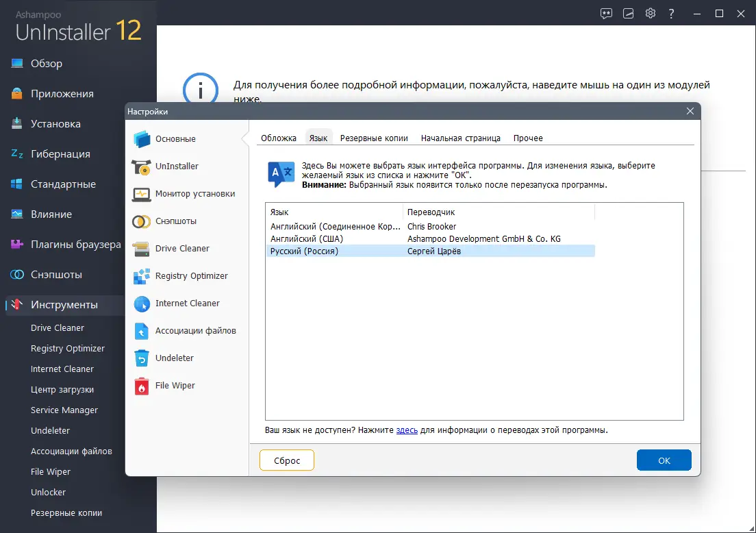
Task: Open help via the question mark icon
Action: (x=671, y=14)
